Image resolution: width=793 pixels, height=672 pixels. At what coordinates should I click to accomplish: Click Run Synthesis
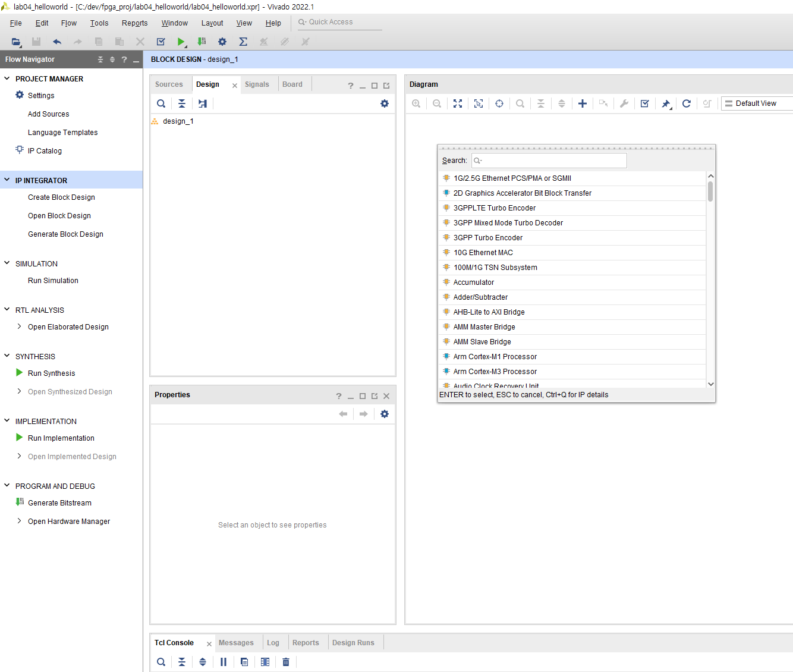point(52,373)
